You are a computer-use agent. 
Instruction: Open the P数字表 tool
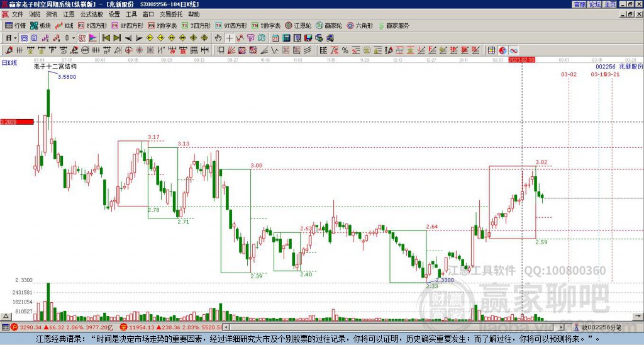[162, 25]
